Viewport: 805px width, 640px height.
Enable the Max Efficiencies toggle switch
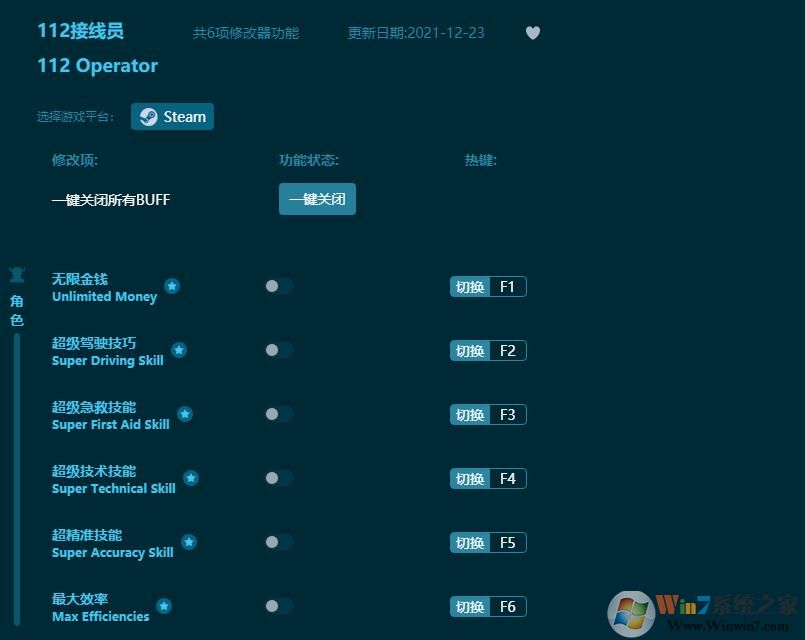(x=279, y=606)
